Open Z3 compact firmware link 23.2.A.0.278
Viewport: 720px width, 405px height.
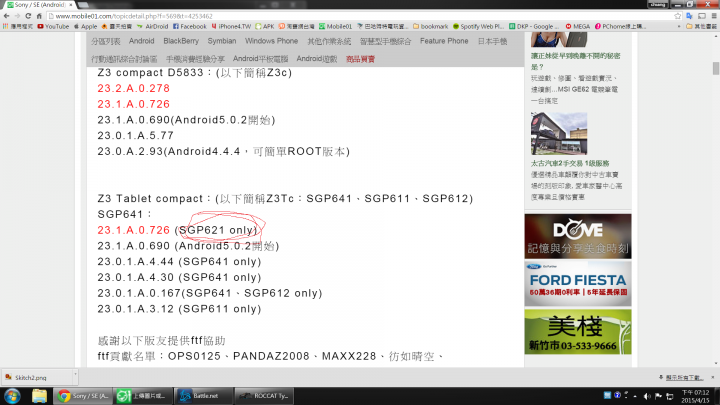(x=134, y=88)
